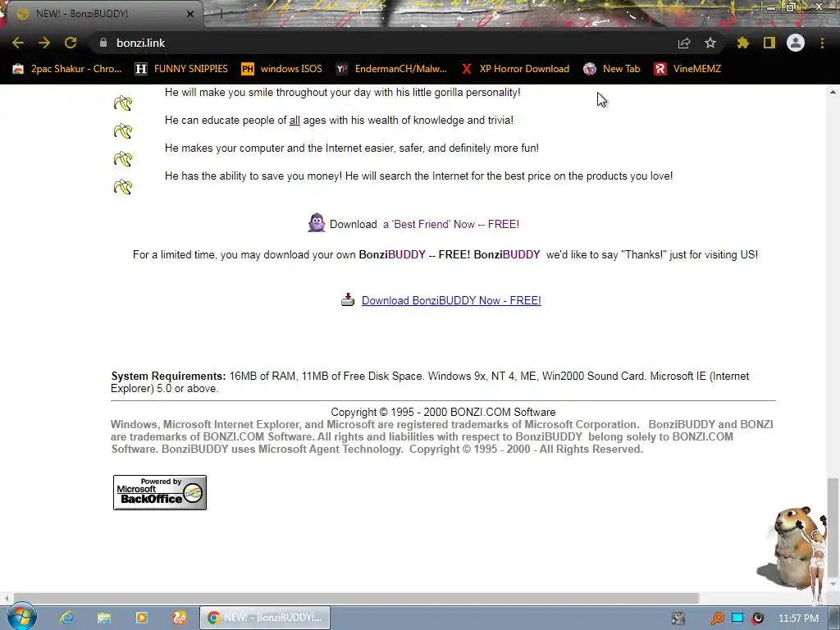Open the New Tab bookmark
The image size is (840, 630).
point(612,69)
